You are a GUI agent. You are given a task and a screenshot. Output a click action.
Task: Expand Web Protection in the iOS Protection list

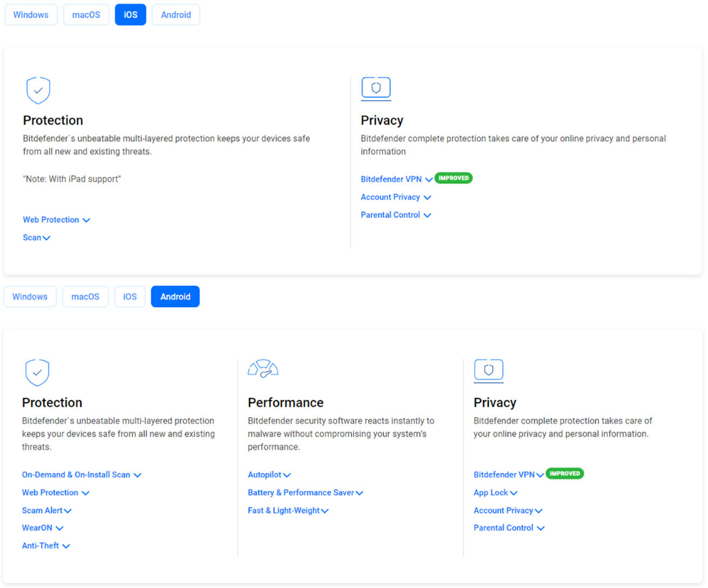[x=57, y=220]
